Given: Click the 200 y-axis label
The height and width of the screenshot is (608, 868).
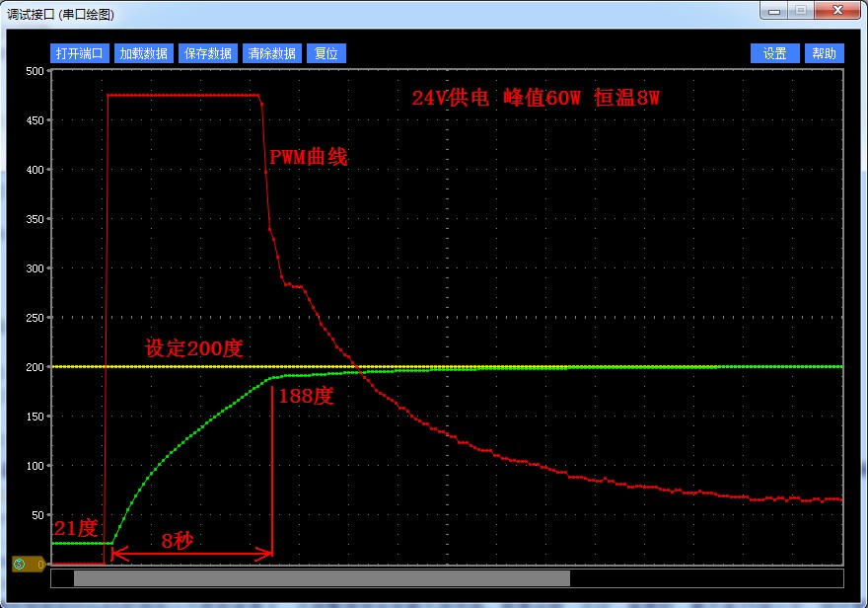Looking at the screenshot, I should click(x=35, y=367).
